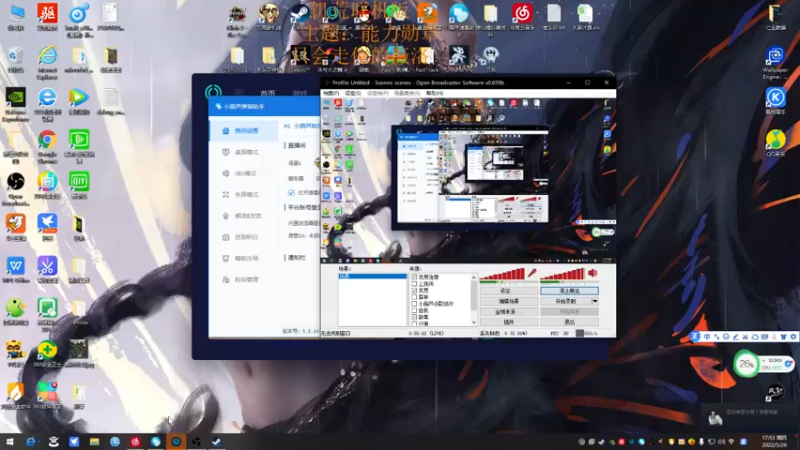Toggle the third source checkbox in OBS

[x=414, y=290]
